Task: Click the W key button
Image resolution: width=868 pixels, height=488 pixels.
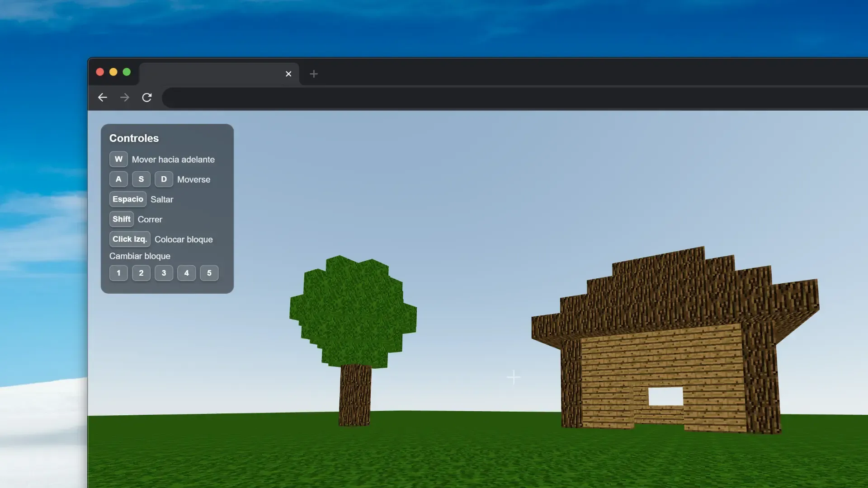Action: [x=118, y=159]
